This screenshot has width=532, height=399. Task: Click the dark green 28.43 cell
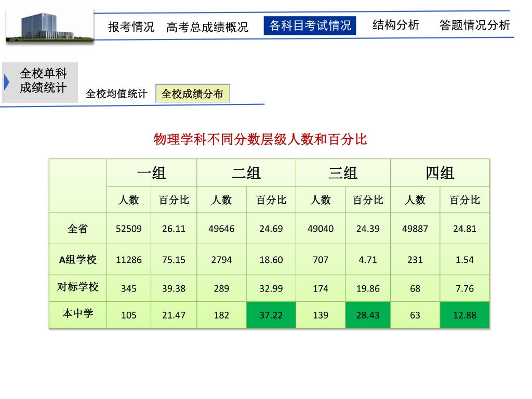(368, 315)
